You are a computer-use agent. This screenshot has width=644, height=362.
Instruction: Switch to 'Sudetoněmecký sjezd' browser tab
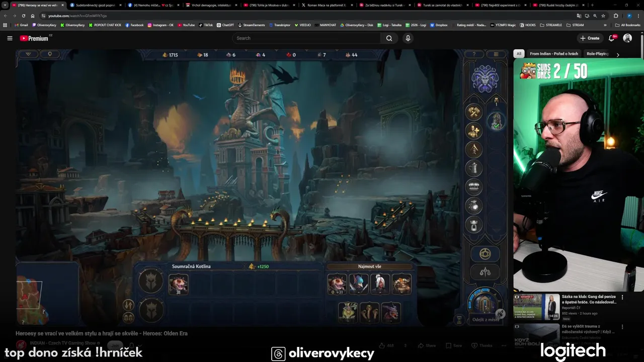(96, 5)
